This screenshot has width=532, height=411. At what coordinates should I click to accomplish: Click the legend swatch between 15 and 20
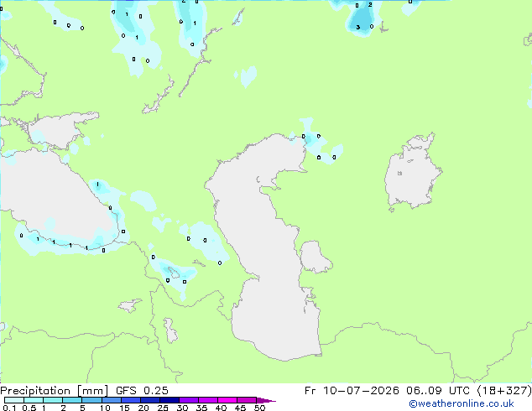click(x=130, y=400)
